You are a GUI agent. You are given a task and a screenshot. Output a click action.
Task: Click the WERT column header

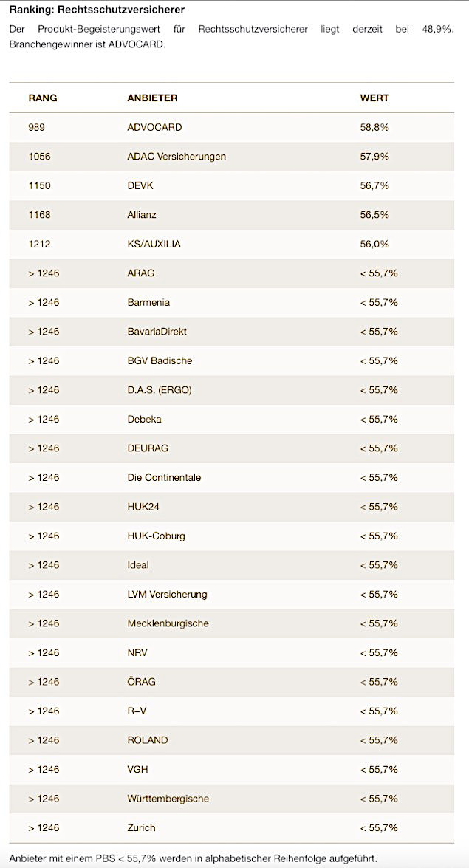point(374,98)
